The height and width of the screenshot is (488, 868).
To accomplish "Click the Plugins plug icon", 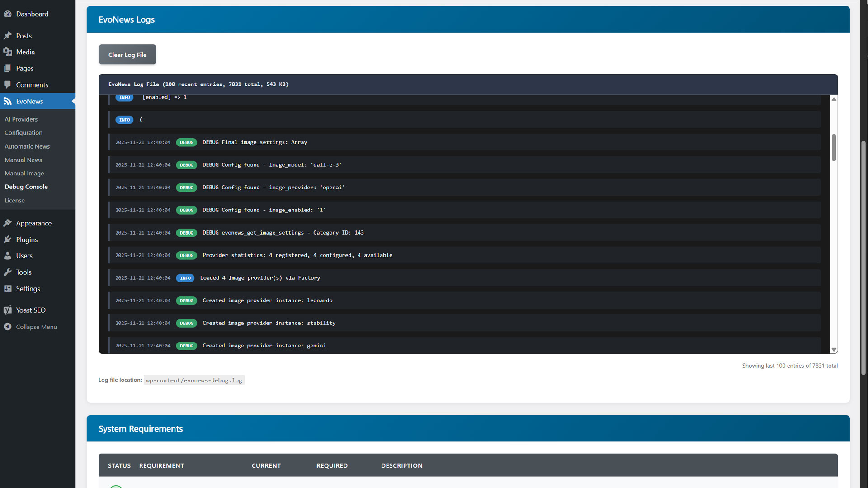I will [8, 239].
